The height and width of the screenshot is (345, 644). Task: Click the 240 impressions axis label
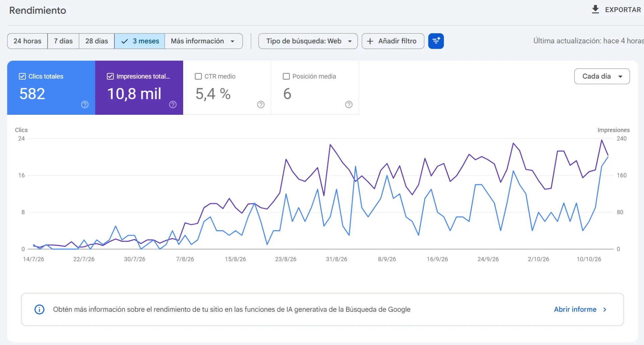622,139
